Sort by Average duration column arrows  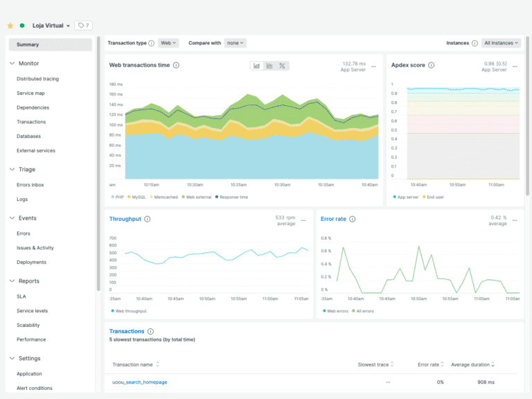[x=493, y=364]
